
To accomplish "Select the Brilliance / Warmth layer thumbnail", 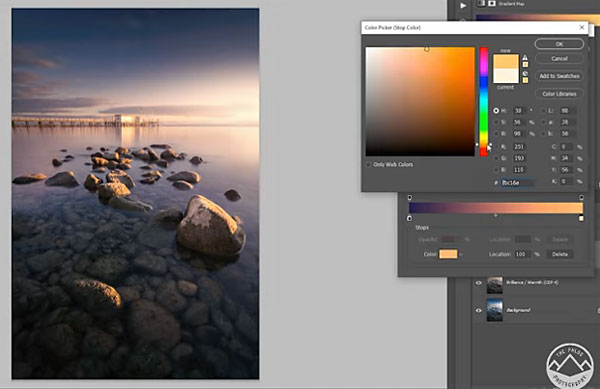I will [x=494, y=285].
